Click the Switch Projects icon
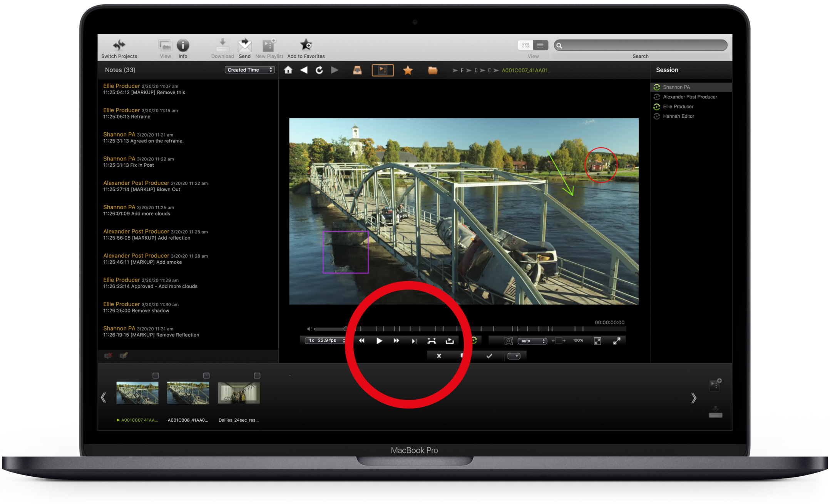 coord(119,45)
